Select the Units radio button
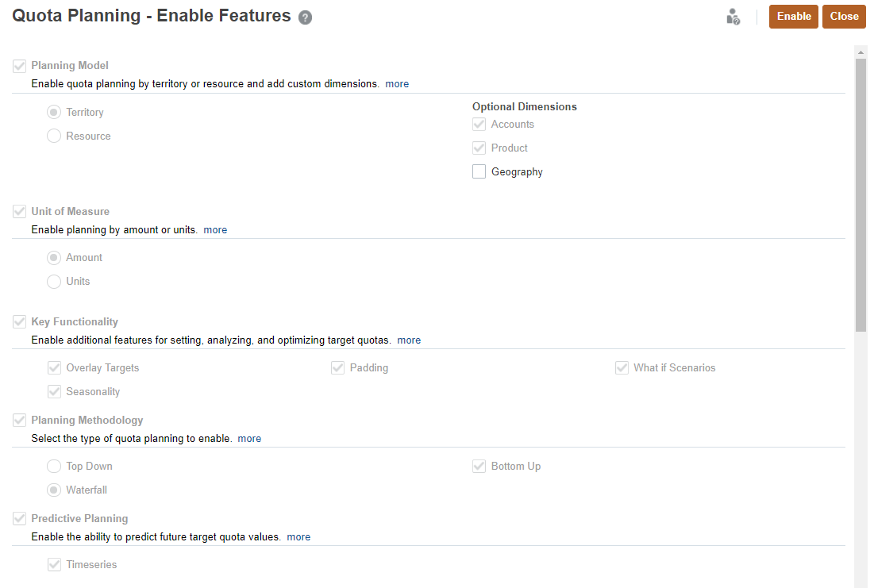The height and width of the screenshot is (588, 874). point(53,281)
